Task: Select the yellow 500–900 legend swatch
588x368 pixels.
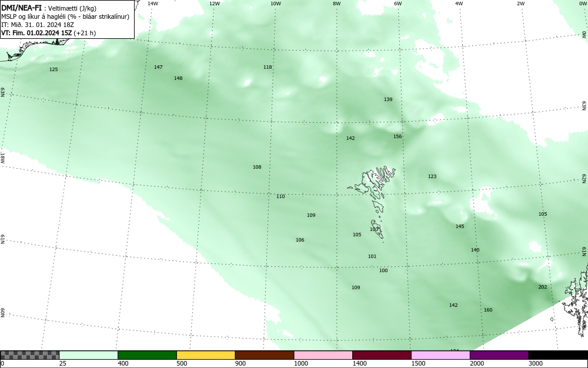Action: pos(206,355)
